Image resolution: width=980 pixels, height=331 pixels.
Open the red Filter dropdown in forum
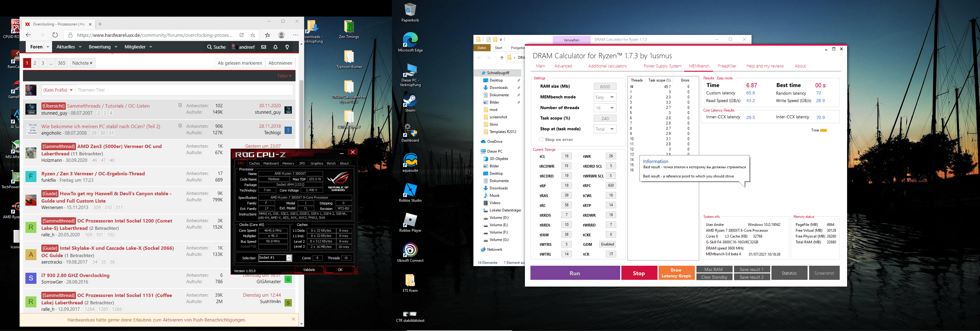(x=284, y=76)
